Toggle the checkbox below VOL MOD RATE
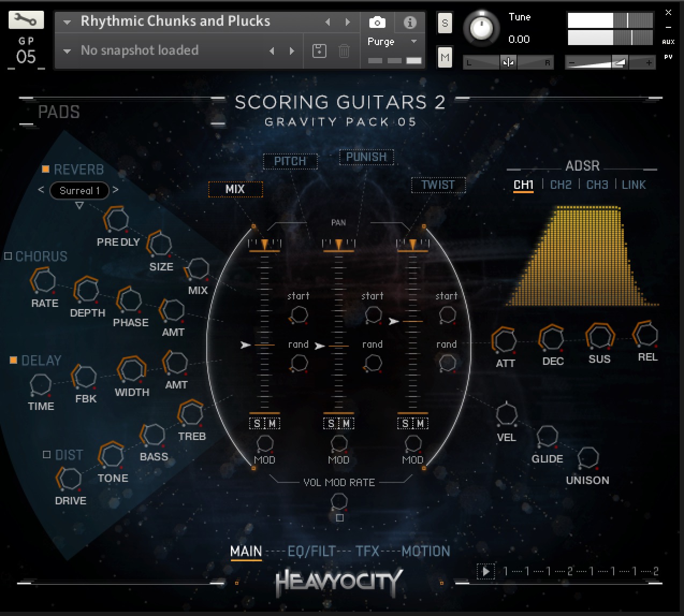 click(339, 518)
